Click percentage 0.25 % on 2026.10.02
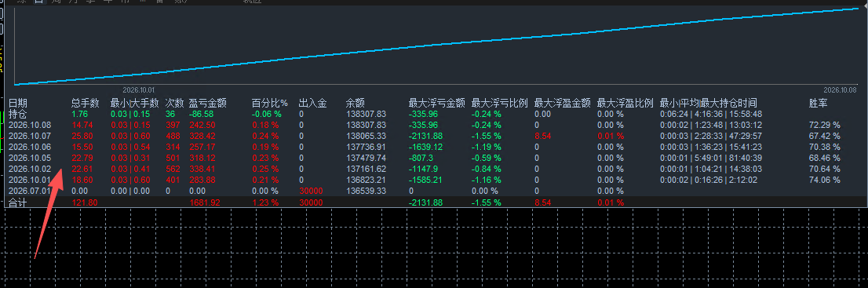This screenshot has height=288, width=868. click(x=265, y=169)
